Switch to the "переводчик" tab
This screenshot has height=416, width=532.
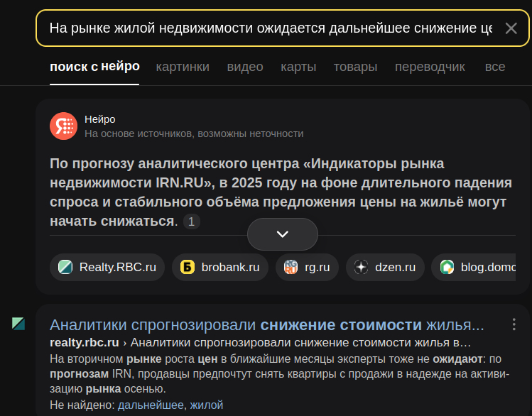tap(430, 67)
